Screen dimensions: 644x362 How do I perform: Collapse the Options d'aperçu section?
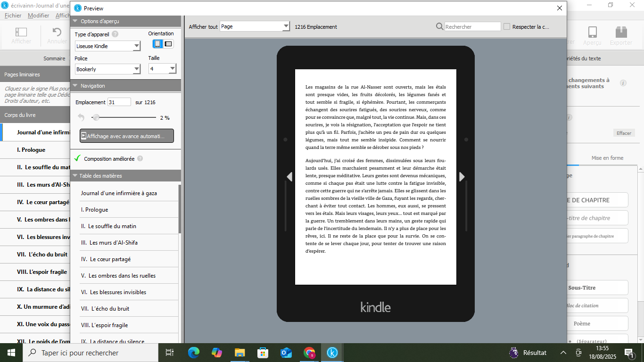[74, 21]
